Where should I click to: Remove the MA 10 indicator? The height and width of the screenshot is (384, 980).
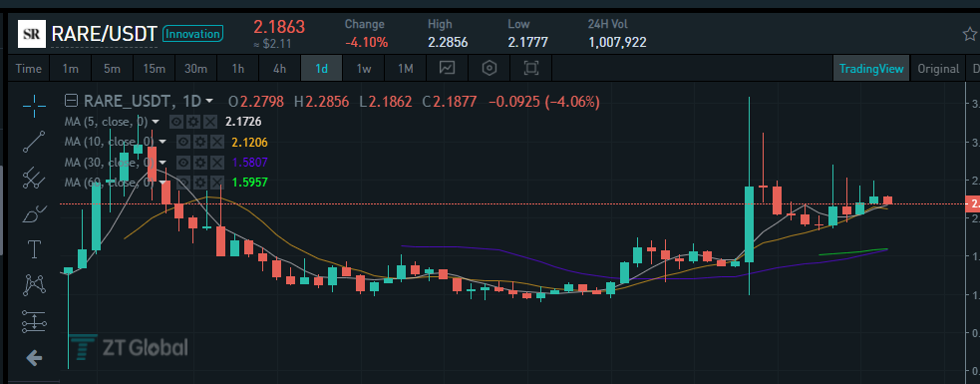[x=217, y=143]
